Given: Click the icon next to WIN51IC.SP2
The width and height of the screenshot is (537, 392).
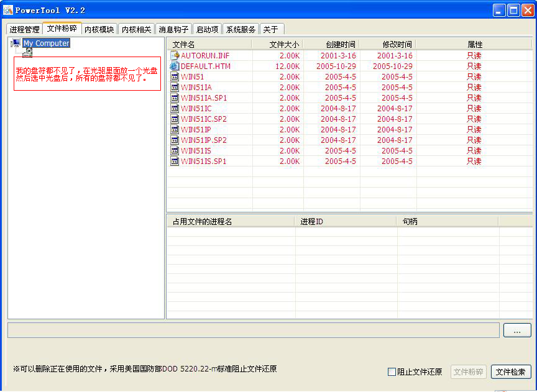Looking at the screenshot, I should pyautogui.click(x=175, y=119).
